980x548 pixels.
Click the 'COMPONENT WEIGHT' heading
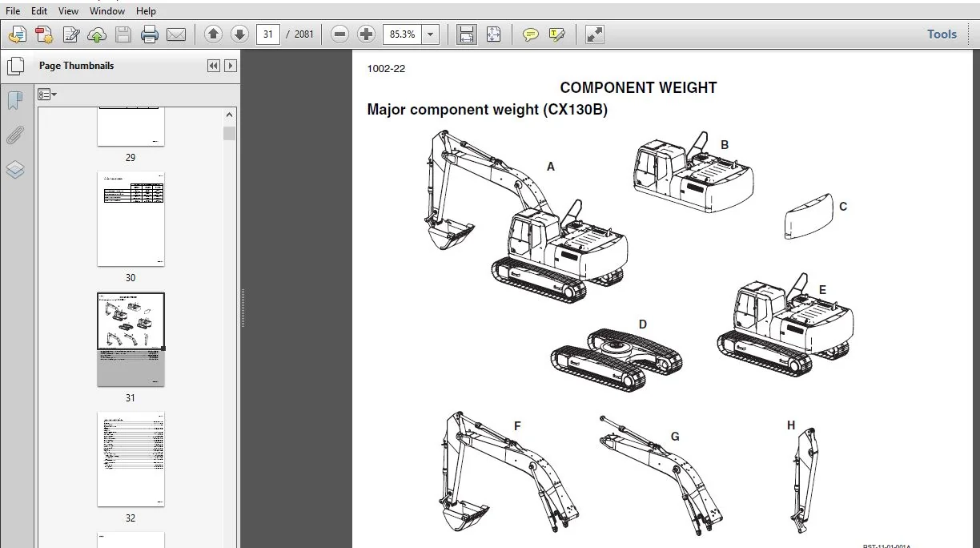point(638,88)
